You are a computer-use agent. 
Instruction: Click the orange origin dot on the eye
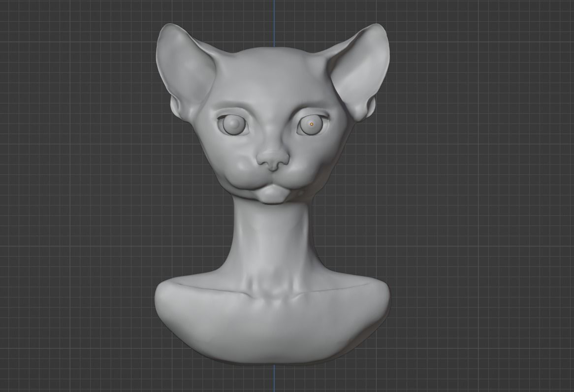click(312, 124)
